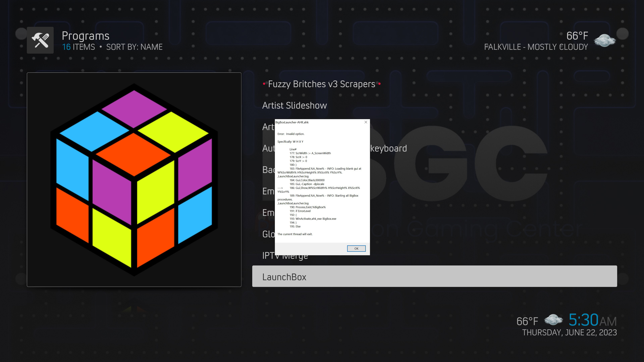Click the Error: Invalid option message
Screen dimensions: 644x362
point(291,134)
